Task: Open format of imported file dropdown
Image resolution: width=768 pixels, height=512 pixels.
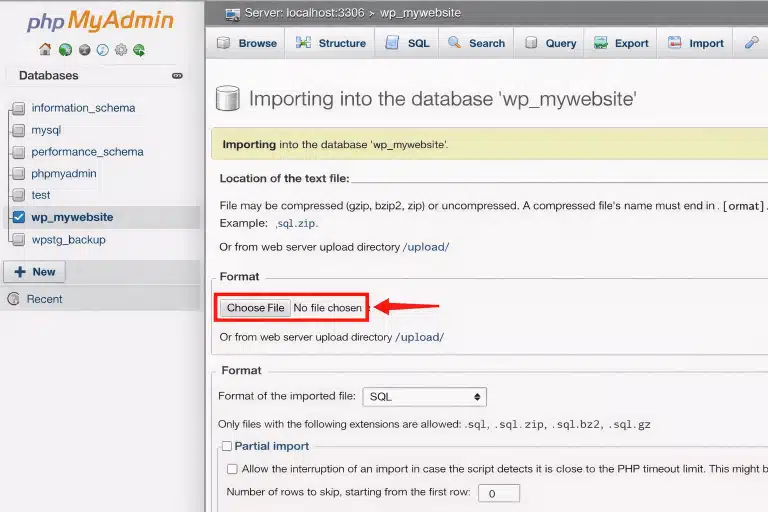Action: point(425,397)
